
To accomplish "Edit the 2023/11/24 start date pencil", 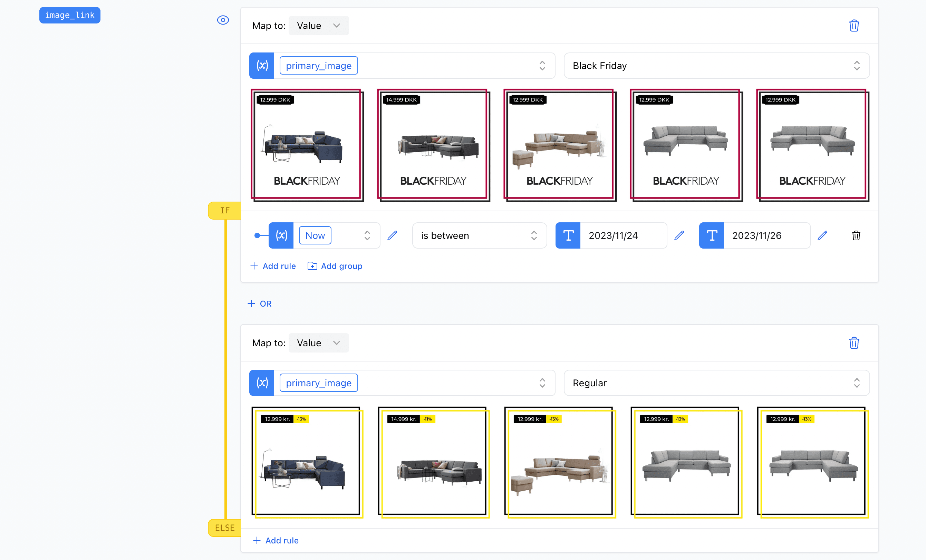I will pos(679,236).
